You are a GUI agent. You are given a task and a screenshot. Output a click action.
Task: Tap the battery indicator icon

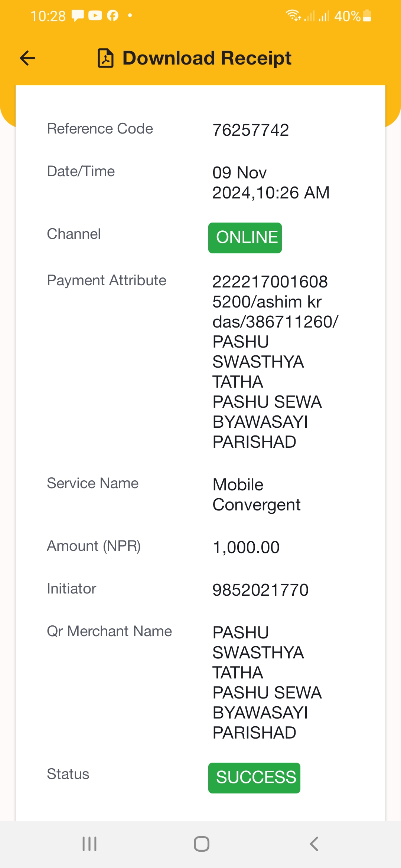367,16
